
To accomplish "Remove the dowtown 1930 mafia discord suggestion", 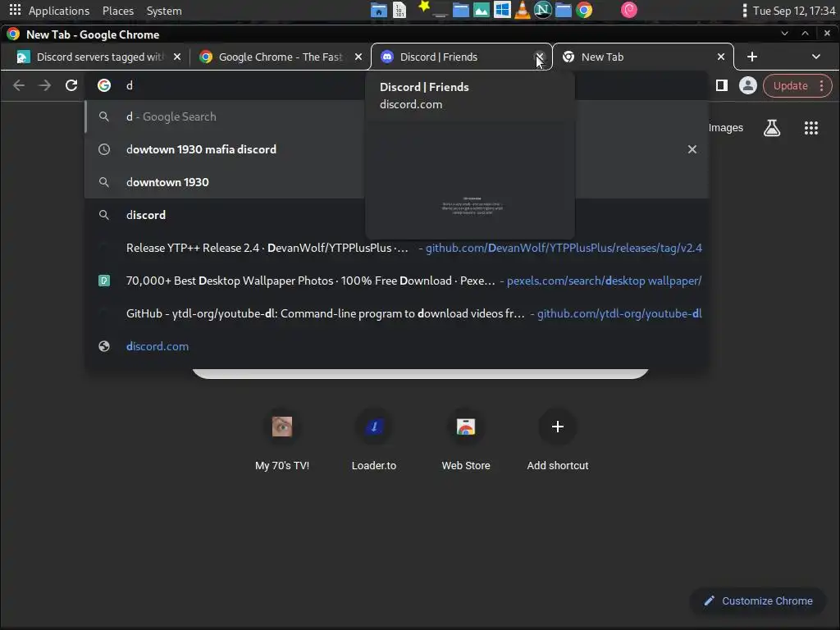I will coord(692,149).
